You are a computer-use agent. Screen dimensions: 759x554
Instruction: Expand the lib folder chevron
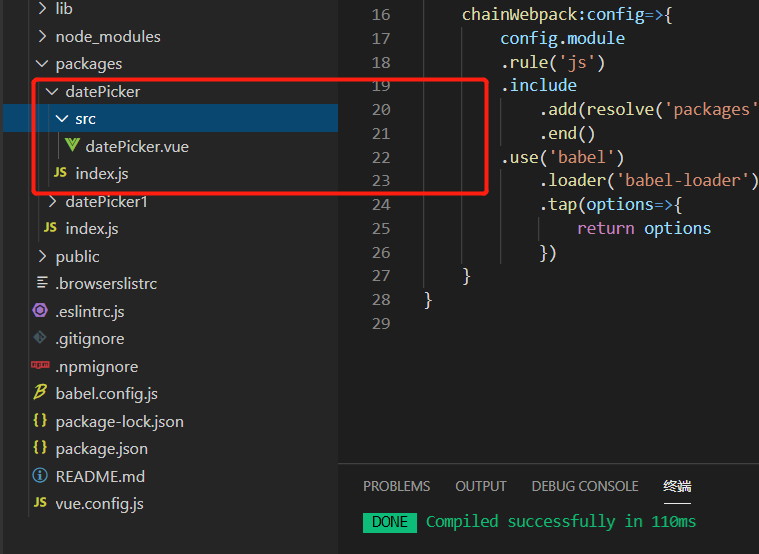tap(42, 8)
